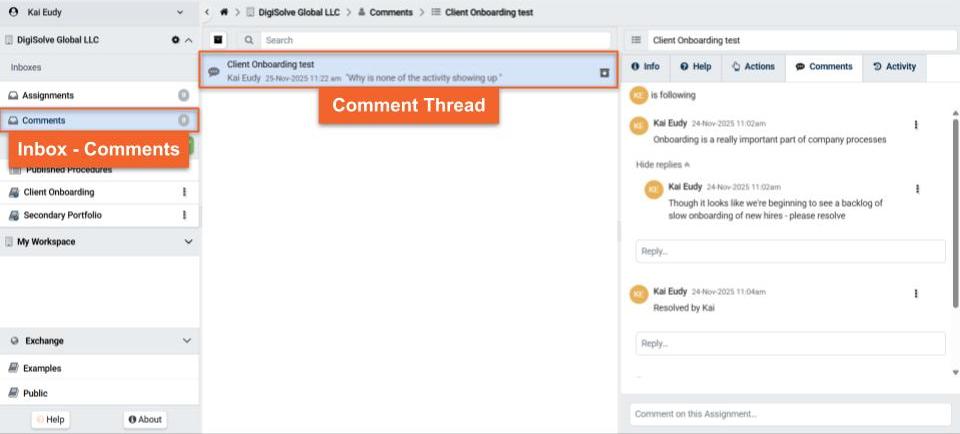Open the Client Onboarding test comment thread
This screenshot has width=960, height=434.
pyautogui.click(x=408, y=71)
